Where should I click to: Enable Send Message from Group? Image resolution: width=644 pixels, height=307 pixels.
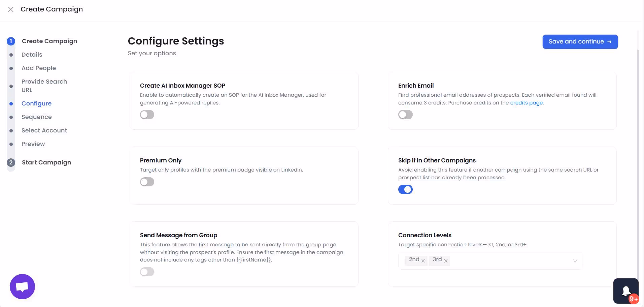147,272
